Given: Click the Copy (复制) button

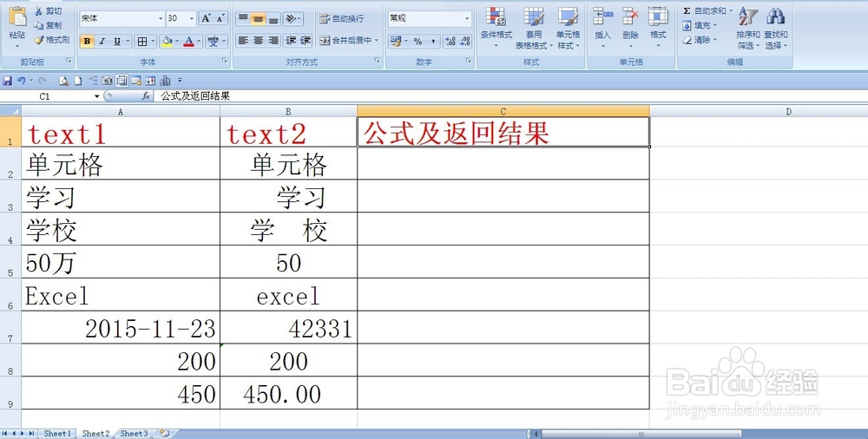Looking at the screenshot, I should click(x=48, y=25).
